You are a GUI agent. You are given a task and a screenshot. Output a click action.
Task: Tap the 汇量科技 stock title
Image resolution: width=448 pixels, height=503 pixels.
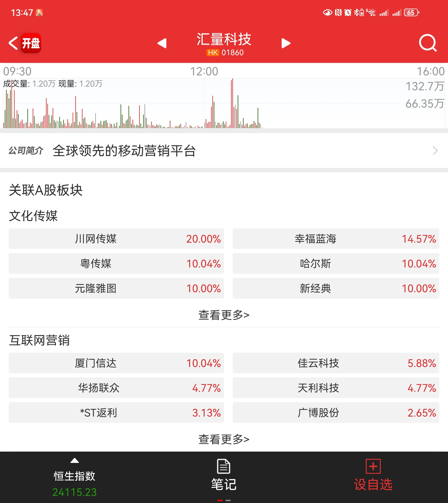click(x=224, y=39)
